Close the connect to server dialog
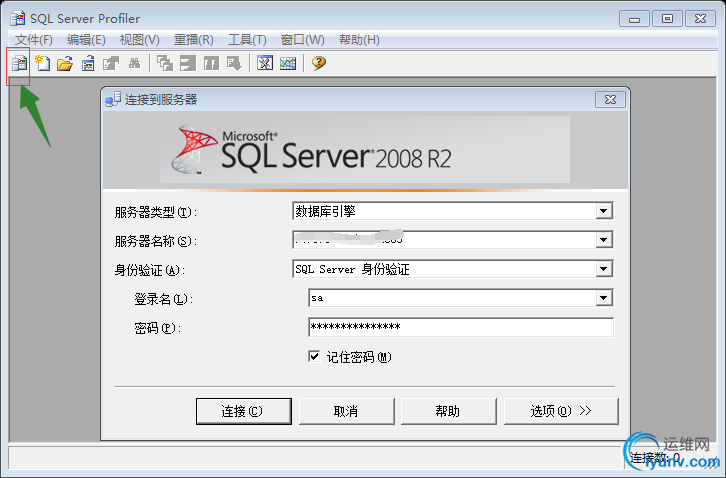The width and height of the screenshot is (726, 478). 610,100
